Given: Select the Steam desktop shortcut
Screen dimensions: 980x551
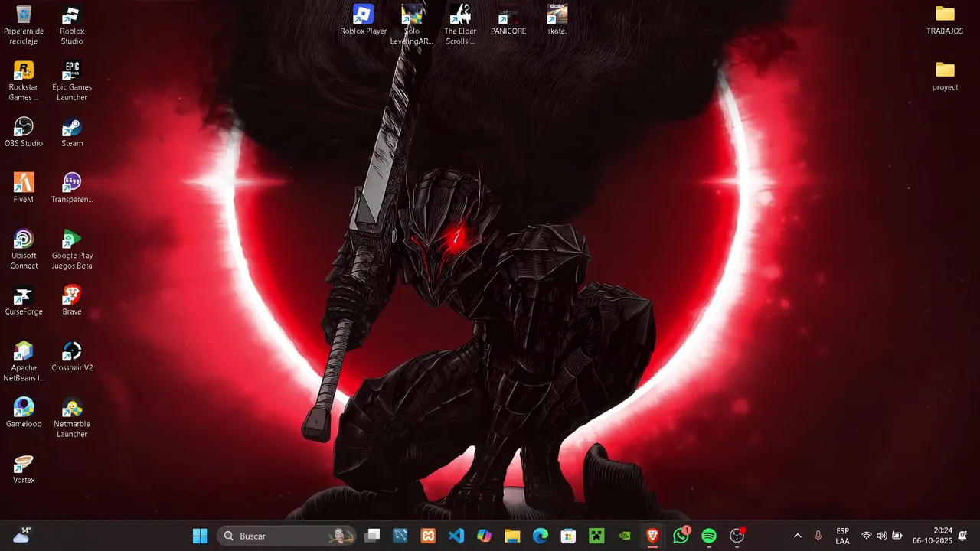Looking at the screenshot, I should pos(72,132).
